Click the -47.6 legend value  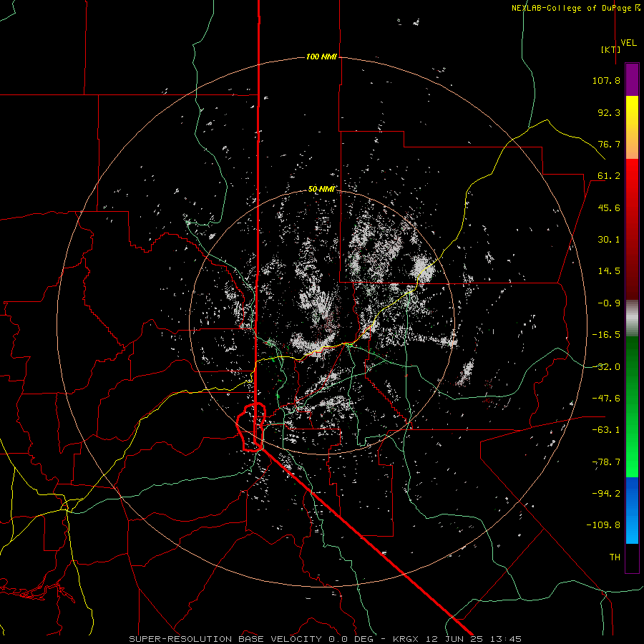[606, 399]
